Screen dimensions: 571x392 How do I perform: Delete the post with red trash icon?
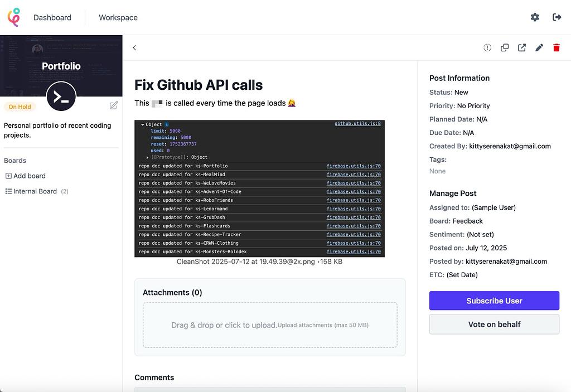click(557, 48)
